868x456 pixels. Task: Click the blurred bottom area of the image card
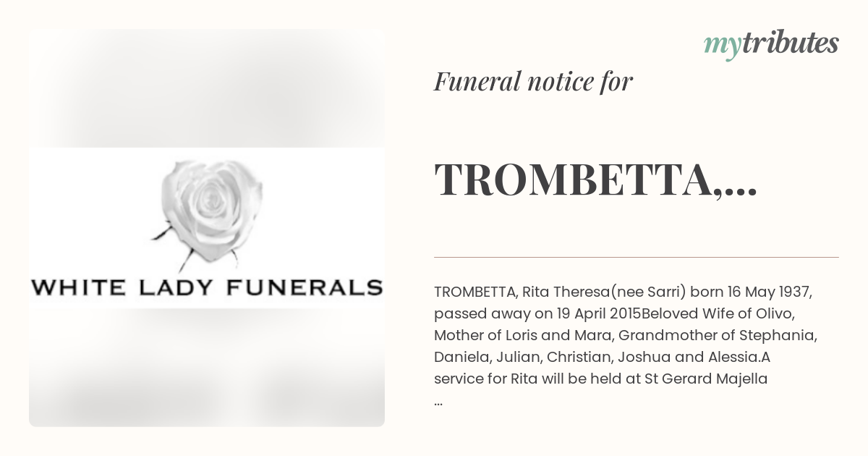click(207, 368)
